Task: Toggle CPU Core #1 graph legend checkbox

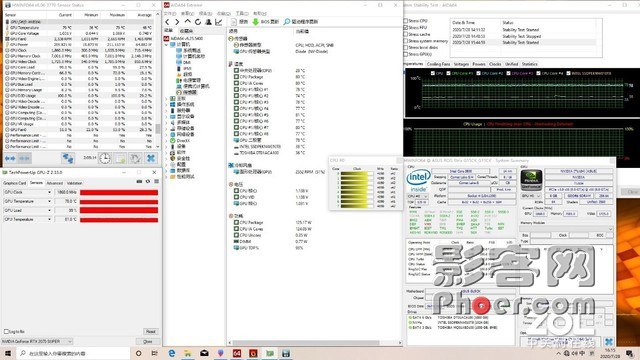Action: tap(448, 73)
